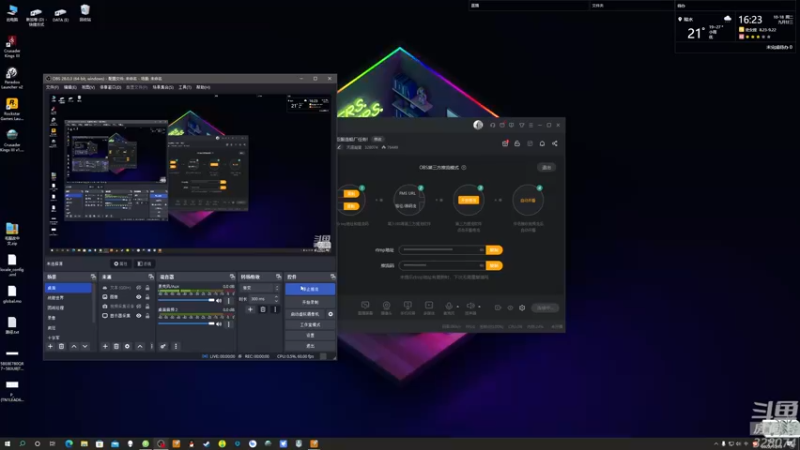
Task: Move selected scene down in Scenes panel
Action: (85, 346)
